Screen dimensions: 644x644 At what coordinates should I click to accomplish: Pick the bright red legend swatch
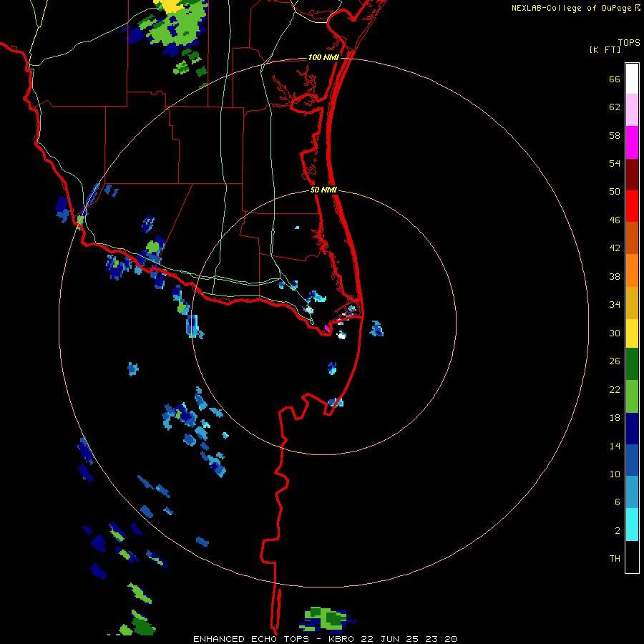coord(632,206)
